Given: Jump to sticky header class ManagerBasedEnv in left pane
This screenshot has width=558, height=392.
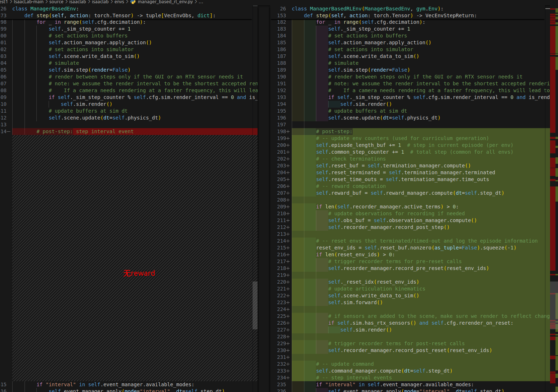Looking at the screenshot, I should tap(45, 9).
